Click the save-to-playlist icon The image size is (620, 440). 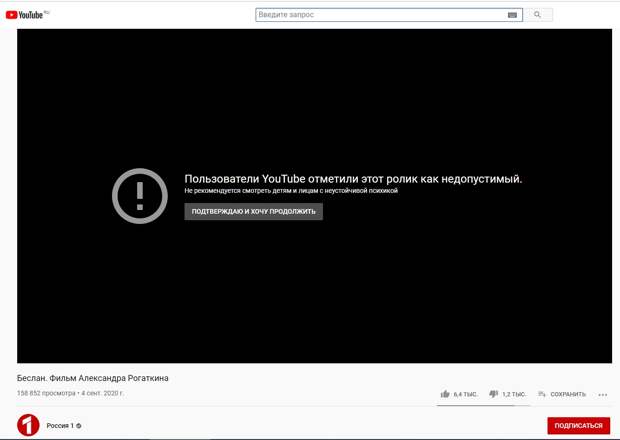542,394
